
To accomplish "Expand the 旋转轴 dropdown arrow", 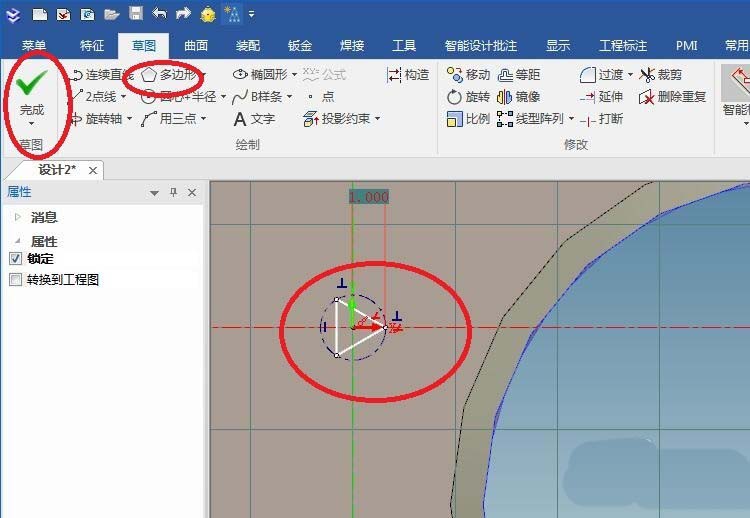I will [130, 119].
